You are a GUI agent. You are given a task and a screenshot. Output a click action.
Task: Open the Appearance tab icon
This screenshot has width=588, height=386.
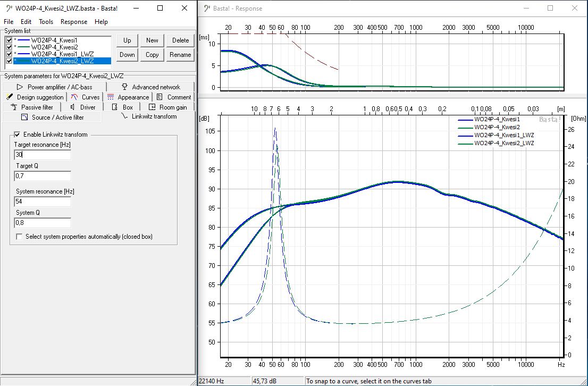point(111,97)
